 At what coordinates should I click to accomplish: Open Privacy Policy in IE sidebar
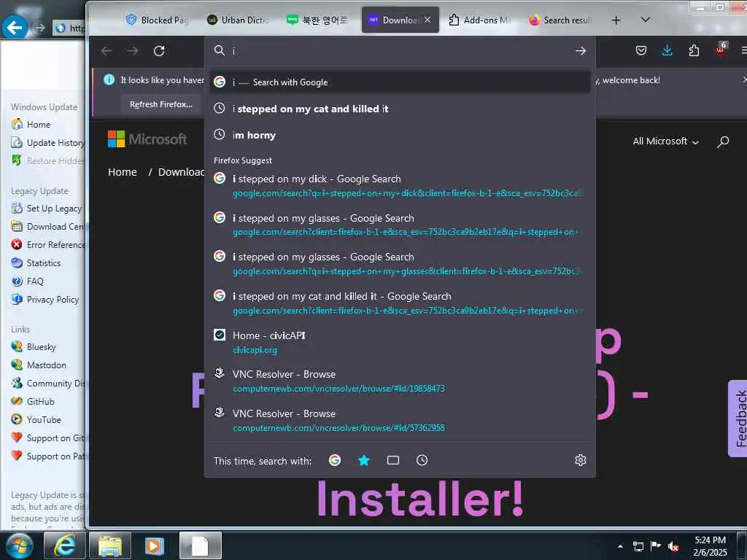pyautogui.click(x=53, y=299)
